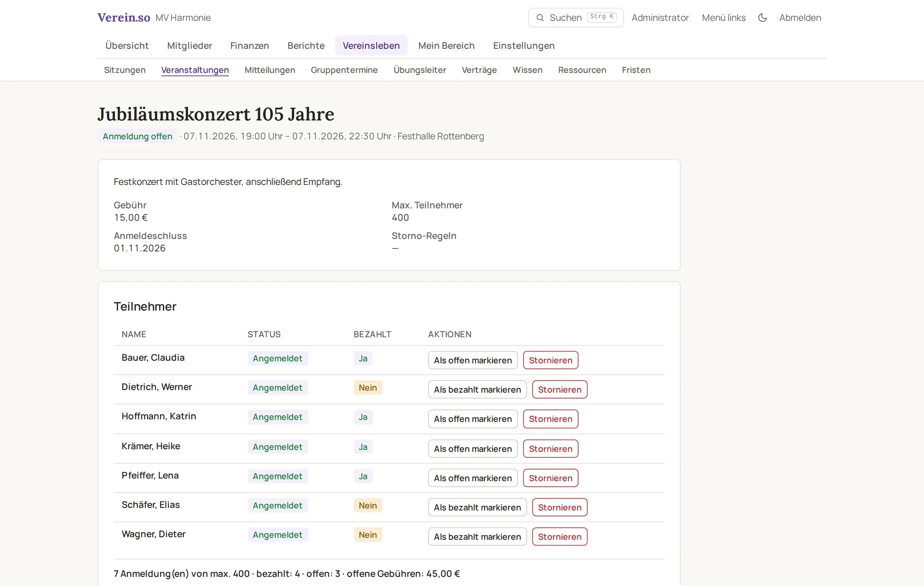Select participant name Krämer, Heike
Image resolution: width=924 pixels, height=586 pixels.
151,446
